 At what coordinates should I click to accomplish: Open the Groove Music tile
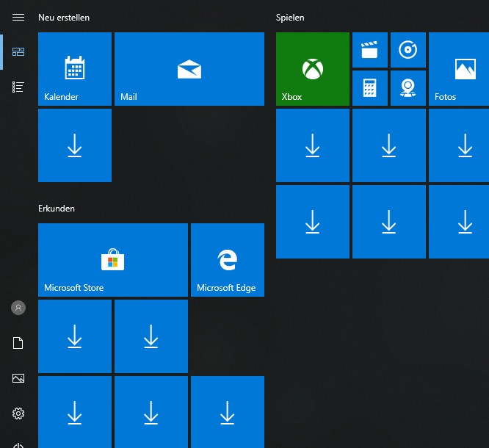coord(408,50)
